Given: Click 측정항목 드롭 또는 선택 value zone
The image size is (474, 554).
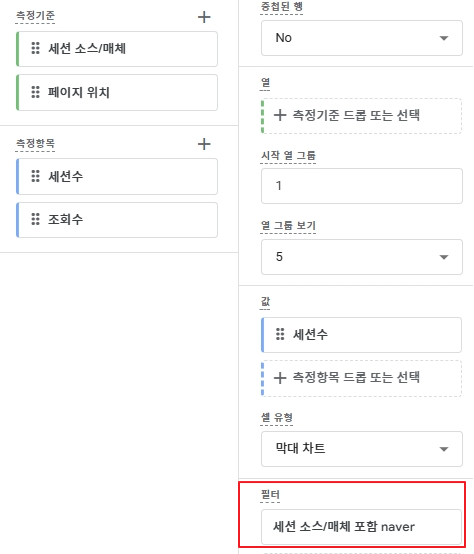Looking at the screenshot, I should [x=361, y=378].
